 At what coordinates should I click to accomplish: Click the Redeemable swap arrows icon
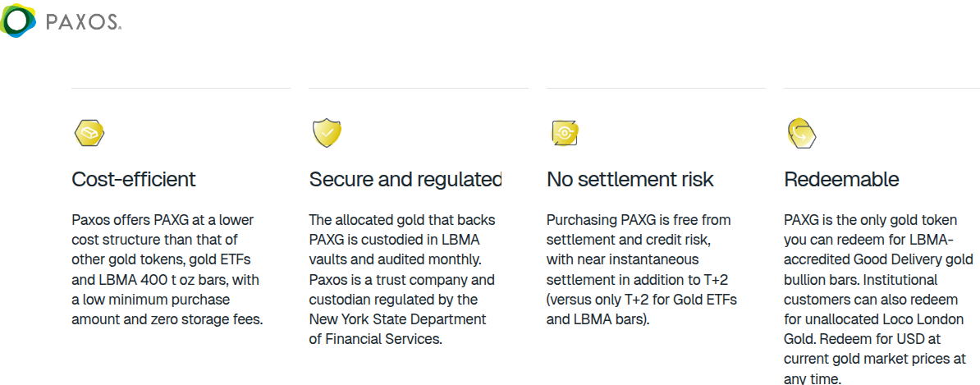point(801,133)
